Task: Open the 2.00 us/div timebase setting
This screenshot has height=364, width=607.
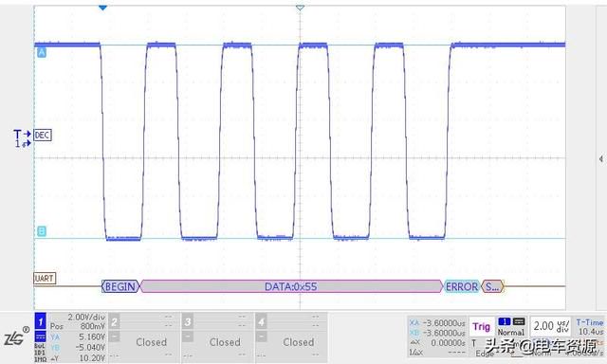Action: (550, 326)
